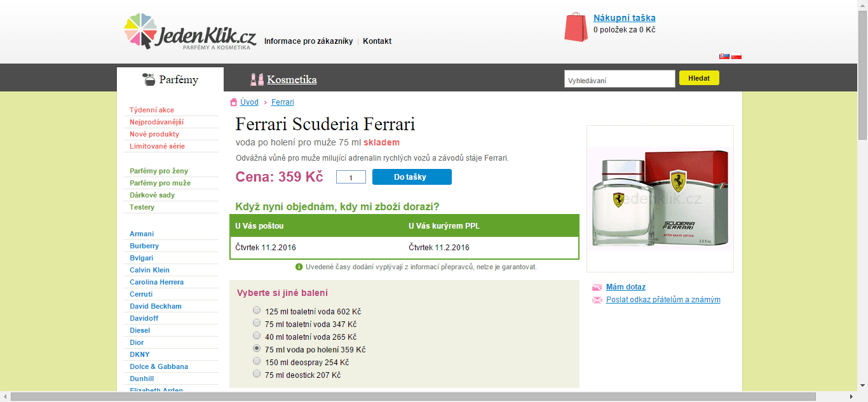The height and width of the screenshot is (402, 868).
Task: Open the Kontakt page
Action: 377,41
